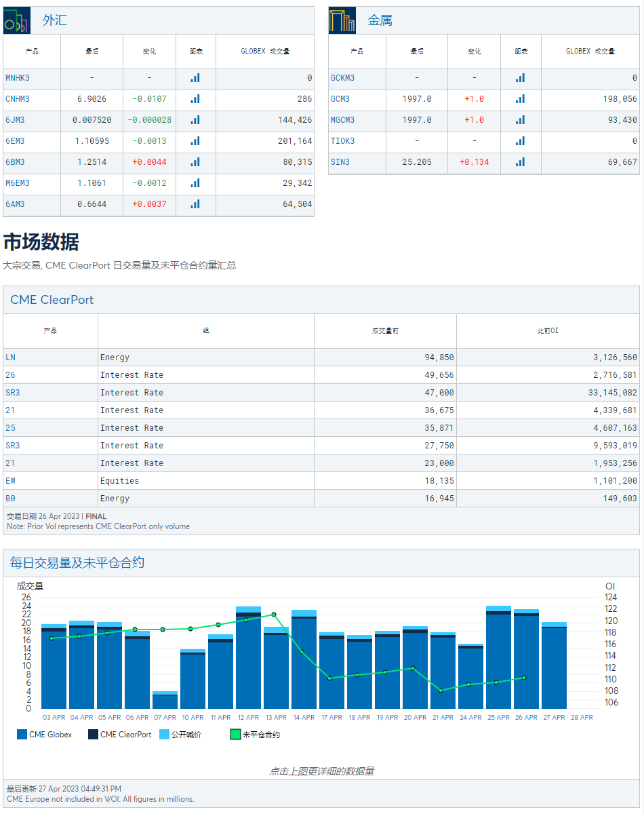Open the 6EM3 product link
Screen dimensions: 644x814
16,141
